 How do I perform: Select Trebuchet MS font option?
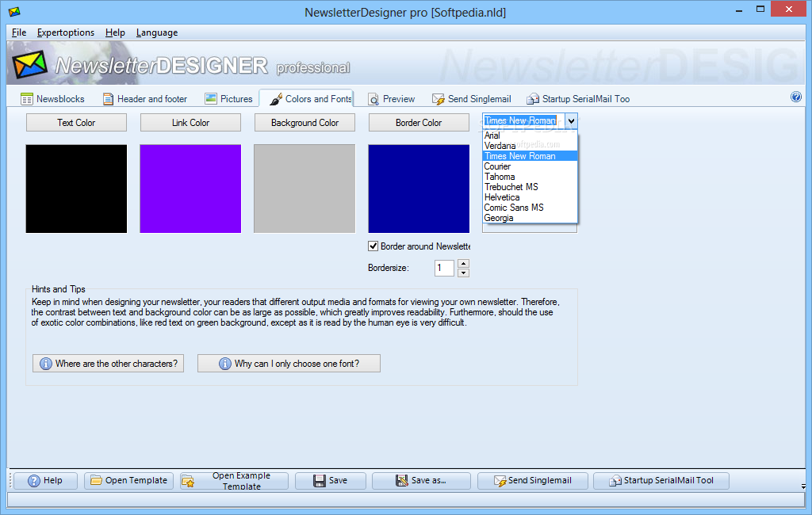coord(530,187)
